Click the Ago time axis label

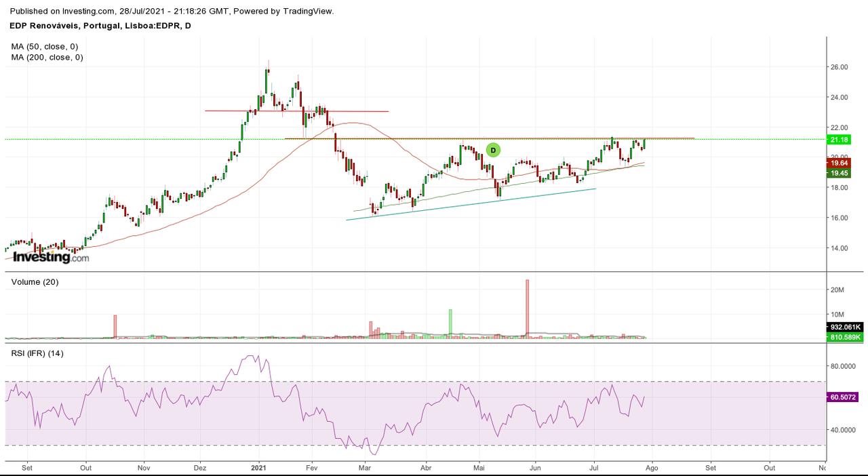click(651, 467)
